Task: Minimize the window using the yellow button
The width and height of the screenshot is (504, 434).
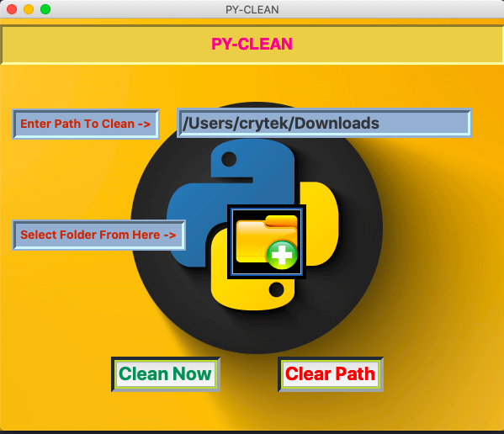Action: click(29, 9)
